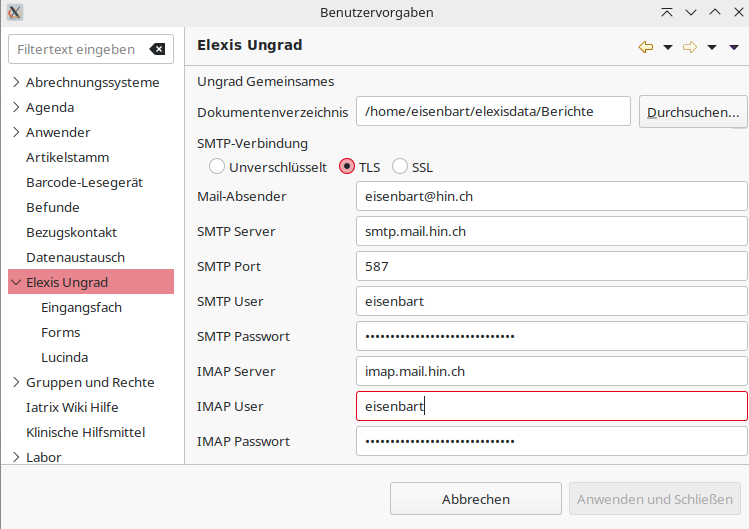Click the Abbrechen button
749x529 pixels.
[476, 499]
